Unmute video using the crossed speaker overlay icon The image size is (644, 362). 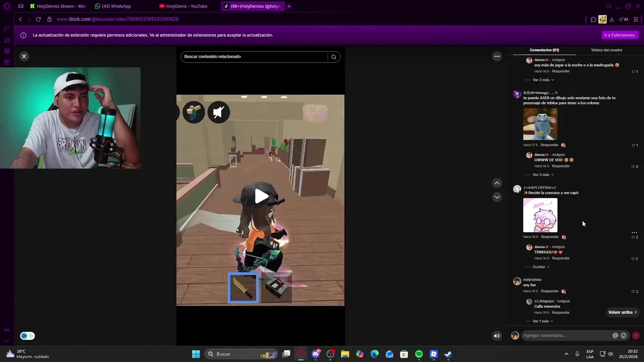tap(218, 112)
